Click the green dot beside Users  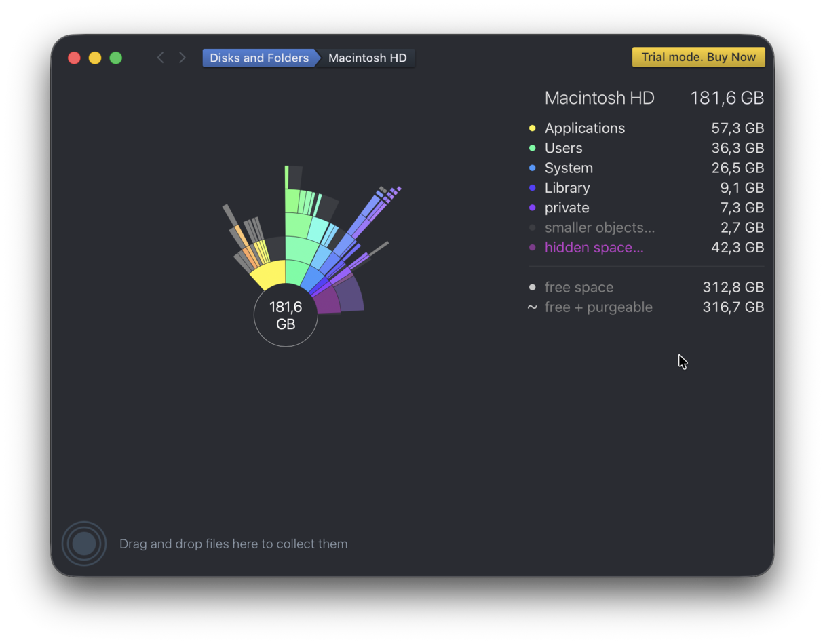click(532, 147)
